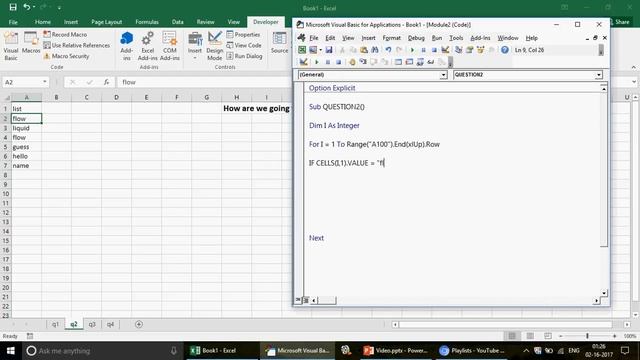640x360 pixels.
Task: Click the blue Add-ins icon in the ribbon
Action: pyautogui.click(x=127, y=46)
